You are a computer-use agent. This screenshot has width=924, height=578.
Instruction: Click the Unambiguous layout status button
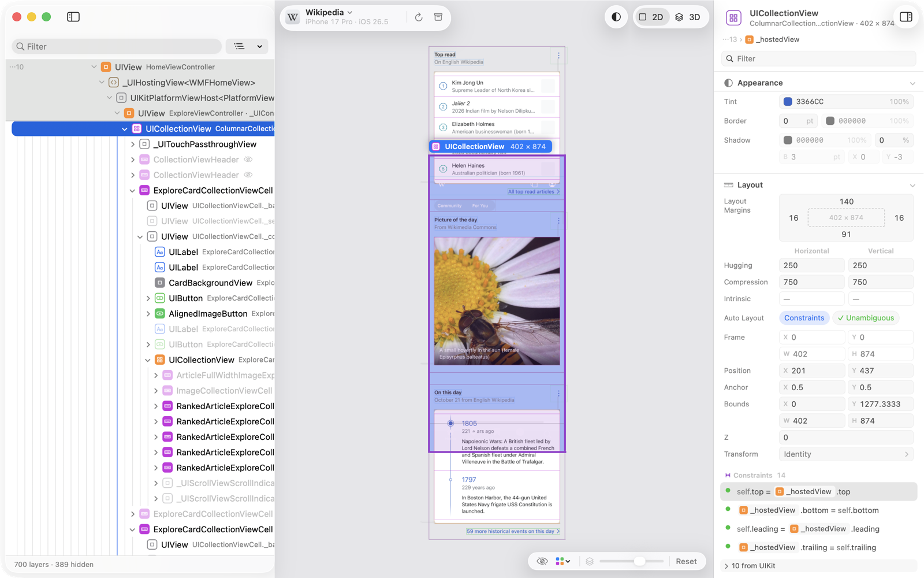pyautogui.click(x=866, y=318)
